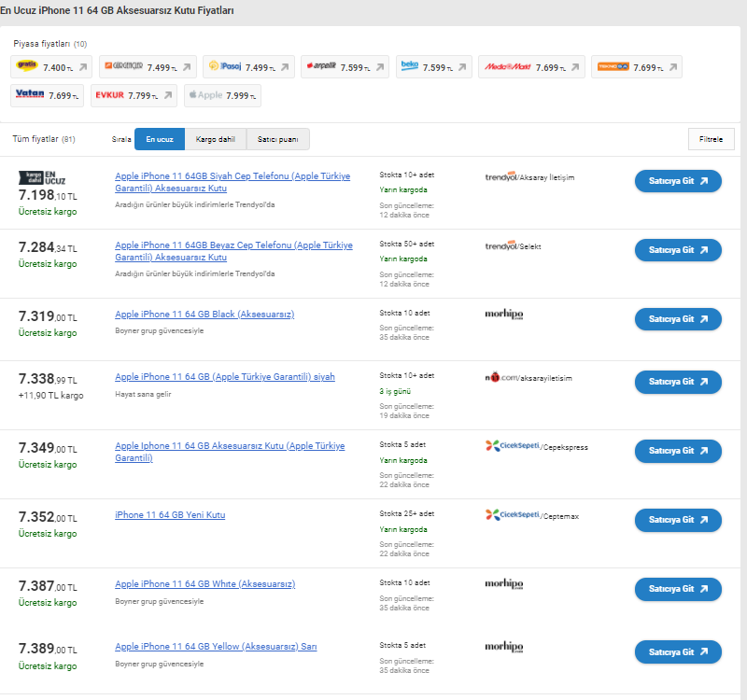747x700 pixels.
Task: Click the Stokta 25+ adet stock text
Action: click(407, 513)
